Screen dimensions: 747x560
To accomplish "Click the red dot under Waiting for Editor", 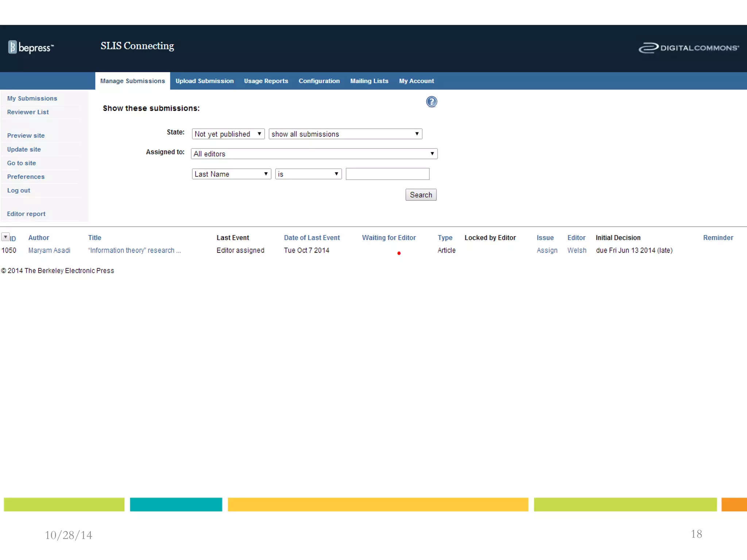I will 399,253.
